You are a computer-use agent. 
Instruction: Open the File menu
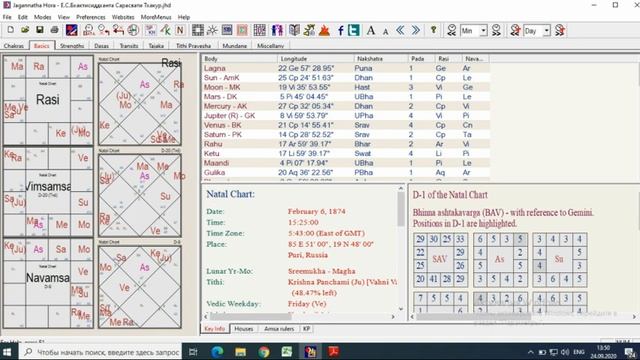pos(7,17)
